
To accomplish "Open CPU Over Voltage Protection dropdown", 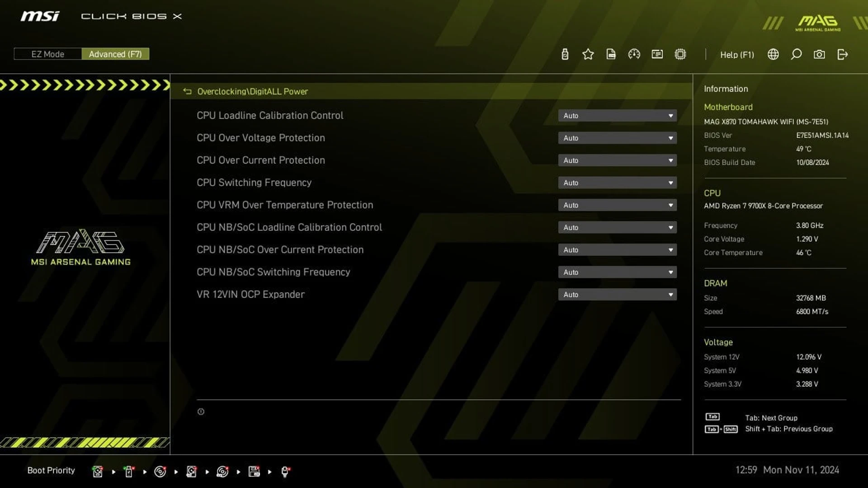I will coord(617,138).
